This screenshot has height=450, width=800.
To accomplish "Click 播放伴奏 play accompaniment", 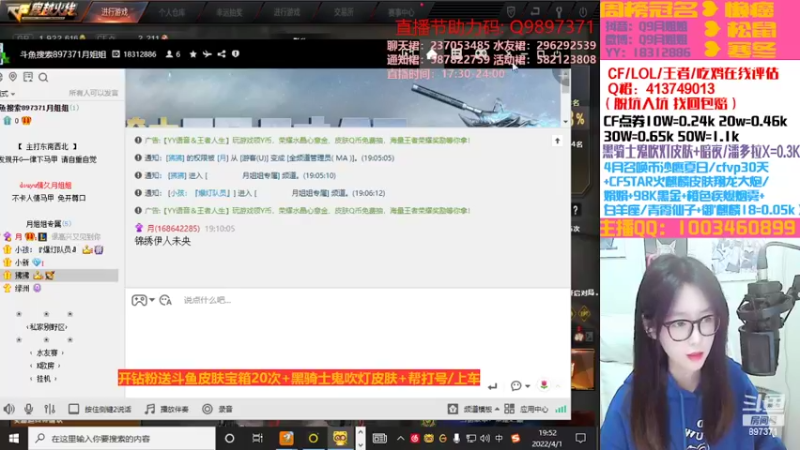I will (166, 409).
